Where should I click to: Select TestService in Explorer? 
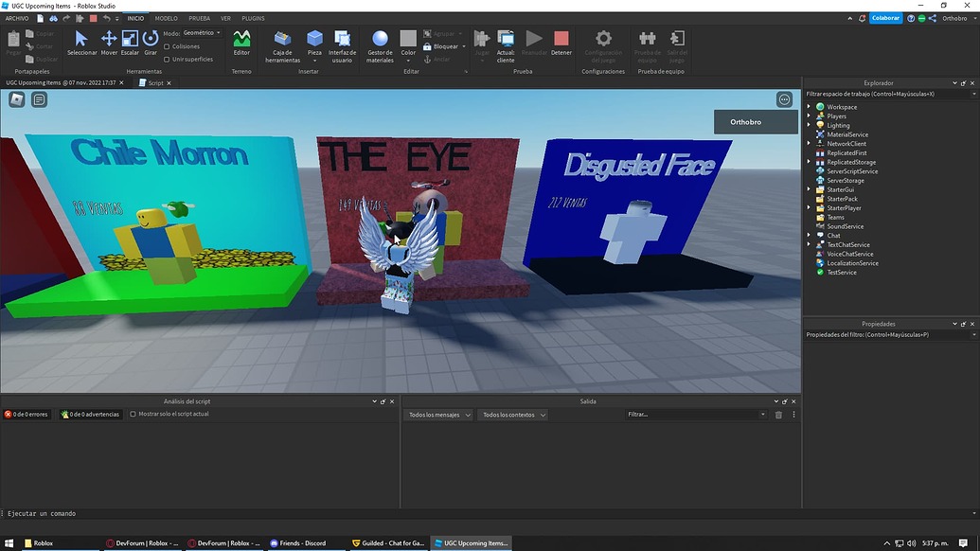[841, 273]
